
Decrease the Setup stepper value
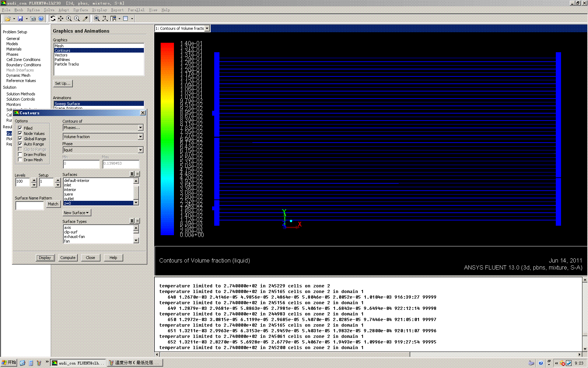[x=58, y=185]
